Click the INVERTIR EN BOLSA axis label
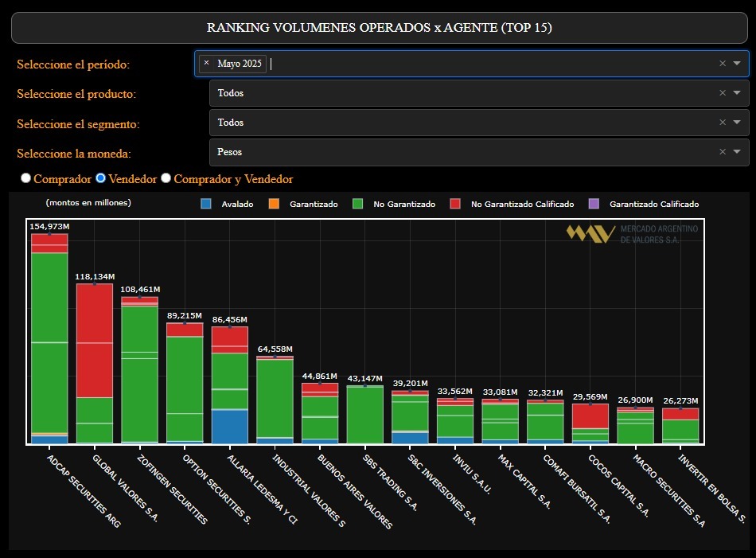The width and height of the screenshot is (756, 558). (712, 488)
